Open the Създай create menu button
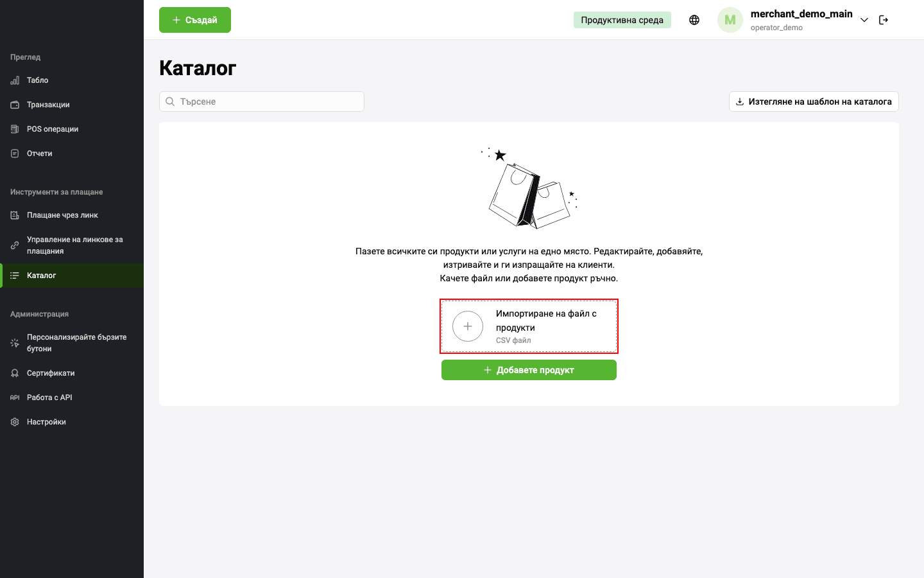 [x=195, y=20]
